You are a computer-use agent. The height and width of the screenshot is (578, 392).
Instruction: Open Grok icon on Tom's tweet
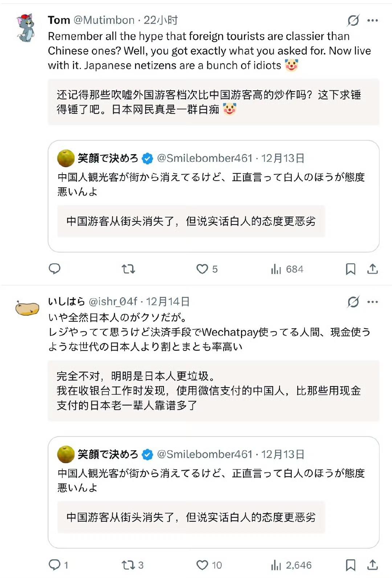point(353,20)
